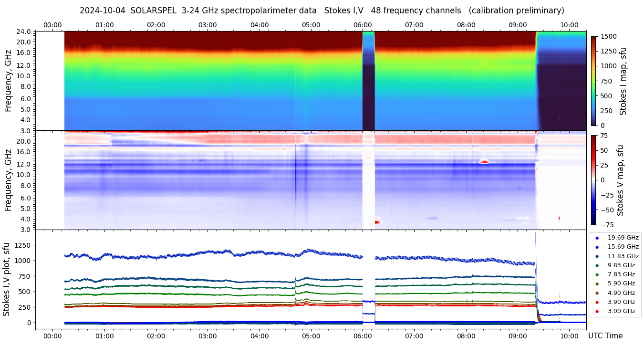The image size is (644, 346).
Task: Click the 03:00 tick label on top axis
Action: tap(208, 25)
